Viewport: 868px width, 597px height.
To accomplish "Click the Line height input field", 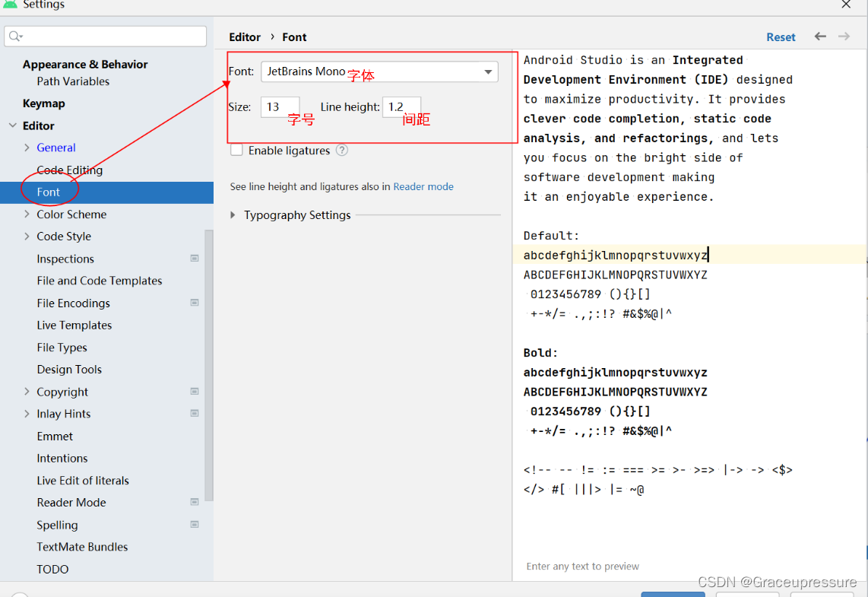I will (401, 107).
